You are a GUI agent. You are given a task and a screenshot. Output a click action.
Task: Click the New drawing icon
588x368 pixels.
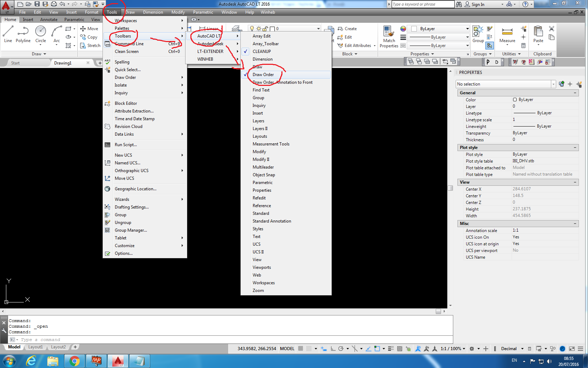(20, 4)
